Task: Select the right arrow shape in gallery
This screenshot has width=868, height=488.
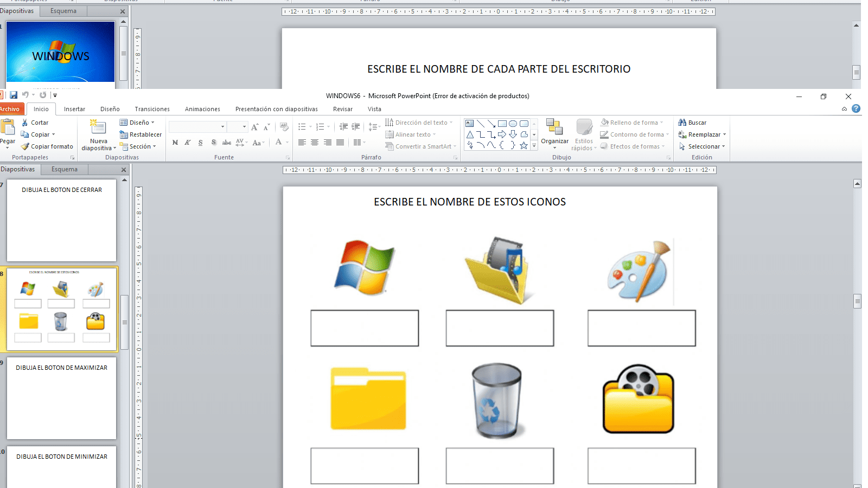Action: tap(502, 134)
